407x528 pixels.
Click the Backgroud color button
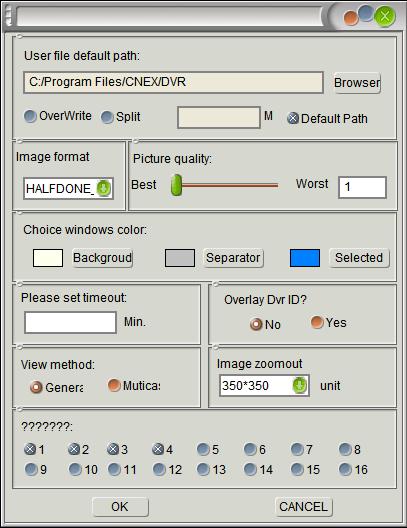point(102,258)
